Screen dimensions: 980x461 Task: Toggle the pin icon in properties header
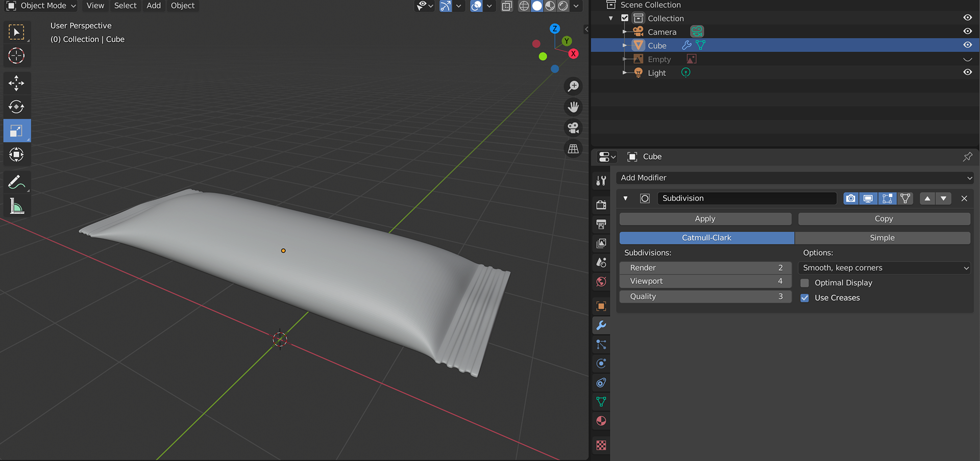click(x=967, y=157)
